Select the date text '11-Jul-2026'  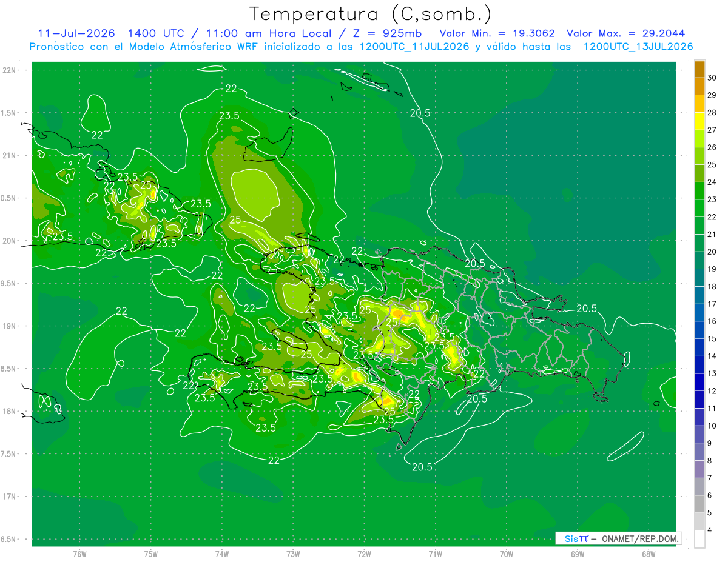(76, 33)
